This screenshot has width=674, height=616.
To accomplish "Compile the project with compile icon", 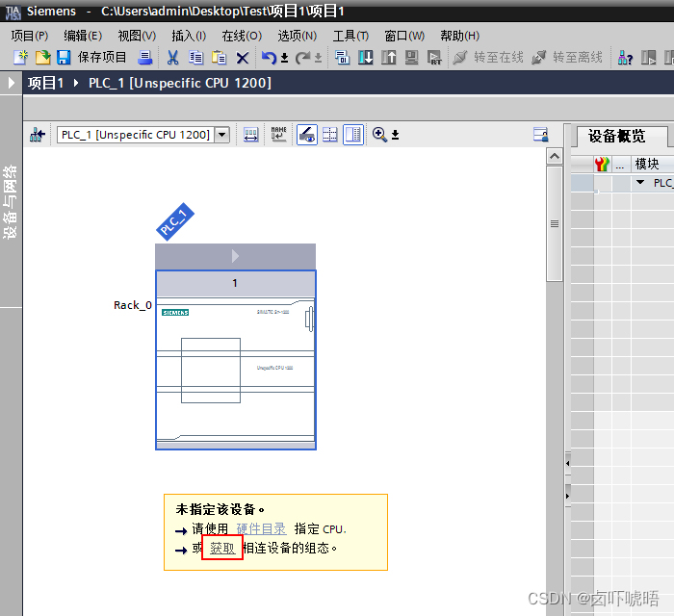I will click(x=342, y=57).
